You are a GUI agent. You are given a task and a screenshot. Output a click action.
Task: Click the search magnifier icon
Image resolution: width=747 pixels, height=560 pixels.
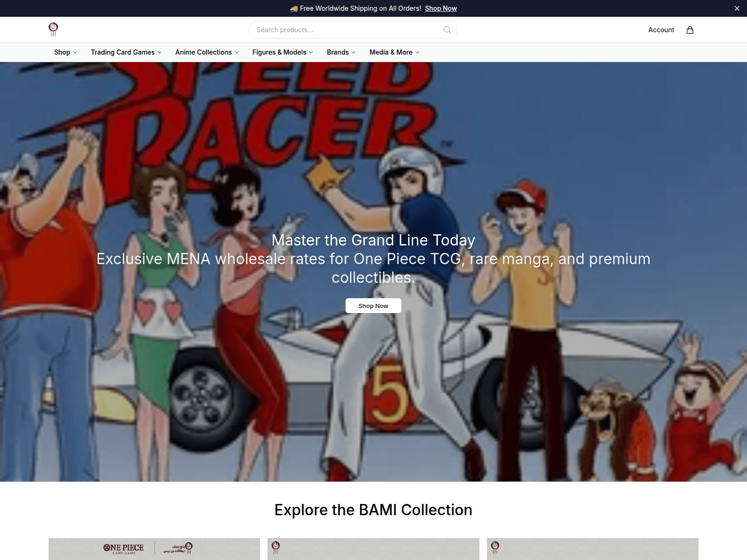447,30
